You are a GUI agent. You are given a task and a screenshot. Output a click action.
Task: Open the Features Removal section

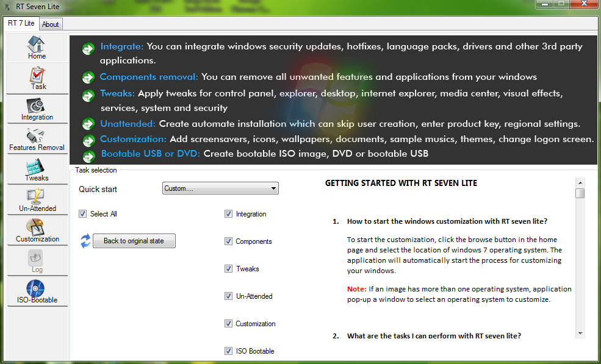coord(37,139)
